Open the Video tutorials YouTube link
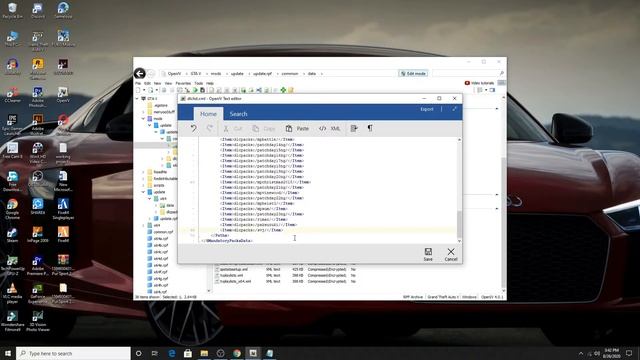This screenshot has height=360, width=640. click(479, 83)
